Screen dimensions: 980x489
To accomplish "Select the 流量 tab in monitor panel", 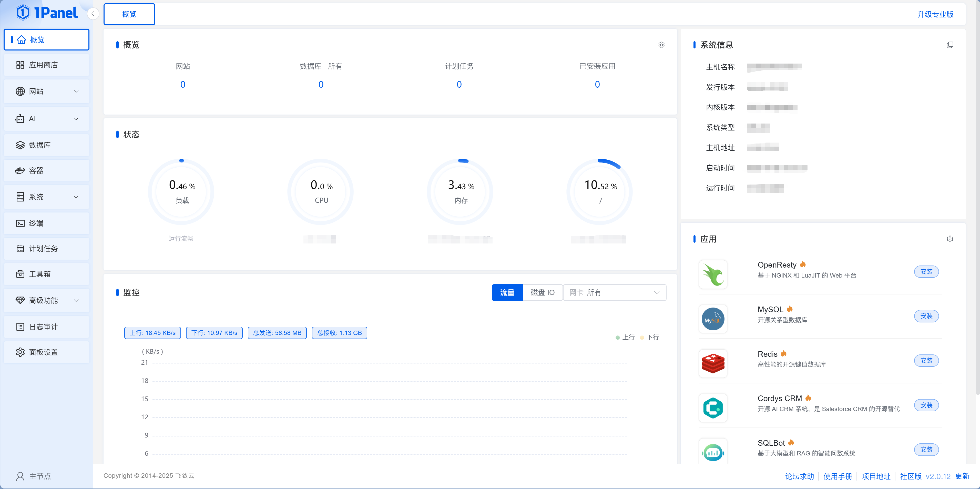I will pyautogui.click(x=507, y=292).
